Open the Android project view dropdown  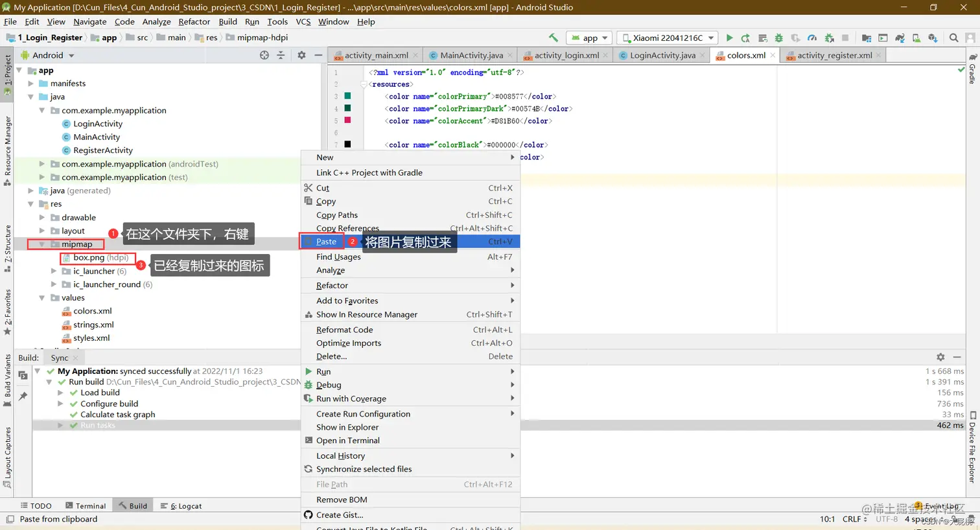[x=49, y=55]
